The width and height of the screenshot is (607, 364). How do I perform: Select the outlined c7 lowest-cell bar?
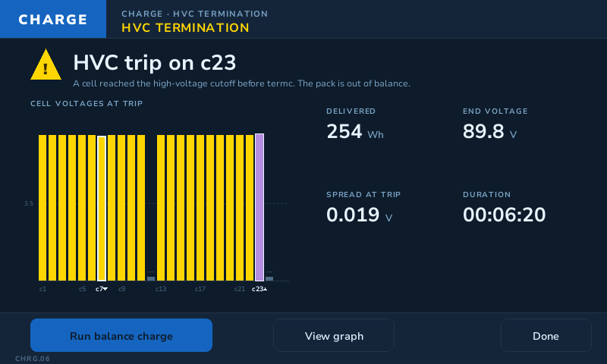pos(102,209)
